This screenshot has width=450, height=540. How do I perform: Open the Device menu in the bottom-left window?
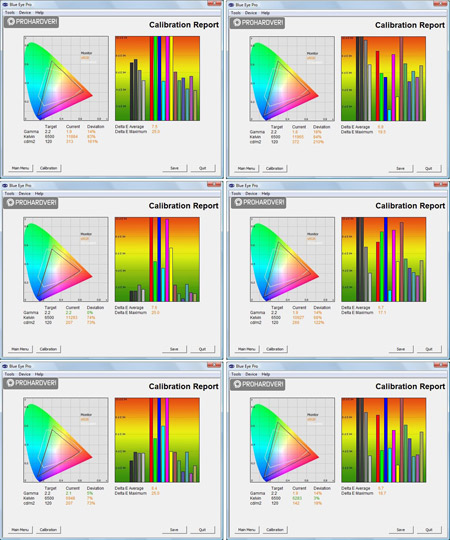tap(24, 374)
